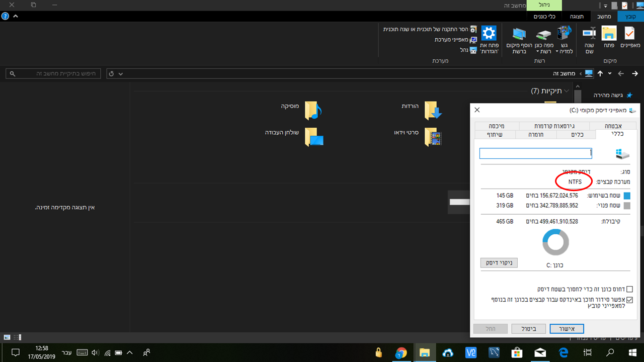Open the כלי כוננים (Drive Tools) tab

(545, 16)
